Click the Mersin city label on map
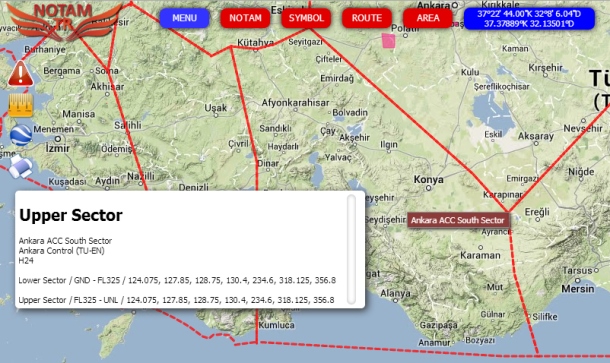The width and height of the screenshot is (610, 363). [x=578, y=289]
